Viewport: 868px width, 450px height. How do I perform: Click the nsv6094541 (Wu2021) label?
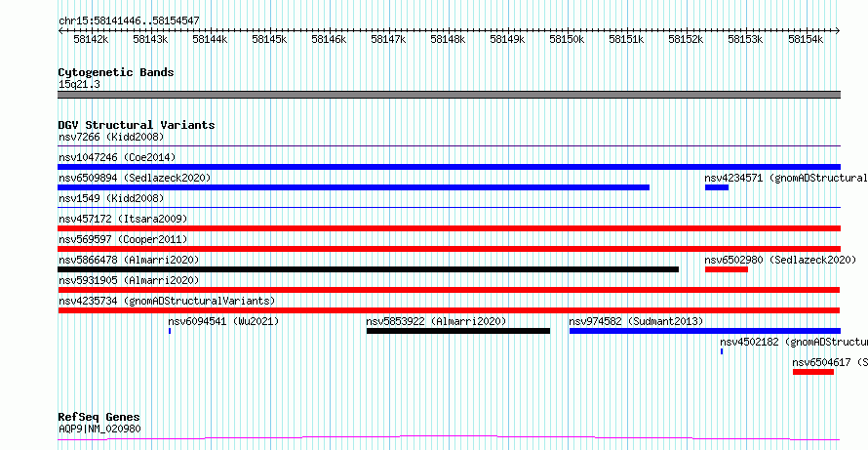[x=223, y=321]
